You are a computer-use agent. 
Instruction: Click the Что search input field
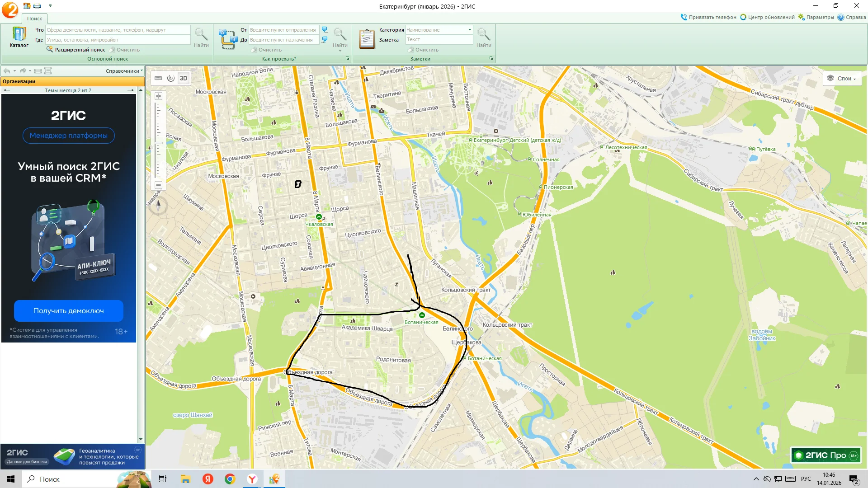pos(118,30)
